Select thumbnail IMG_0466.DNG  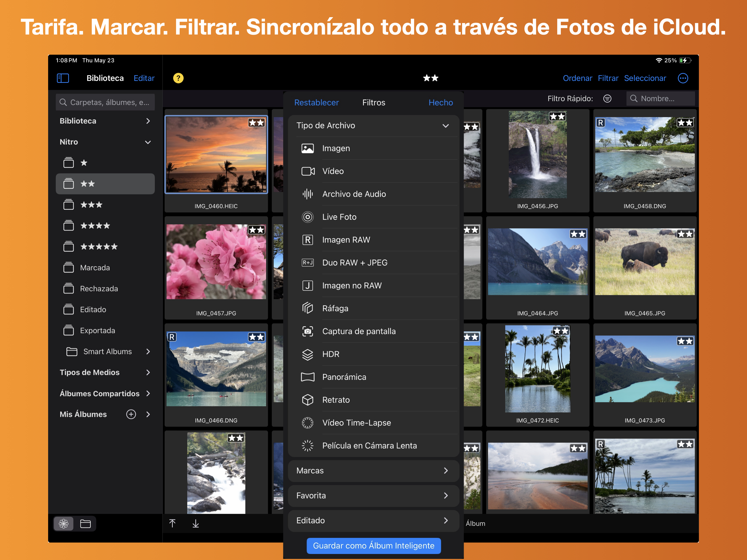216,375
